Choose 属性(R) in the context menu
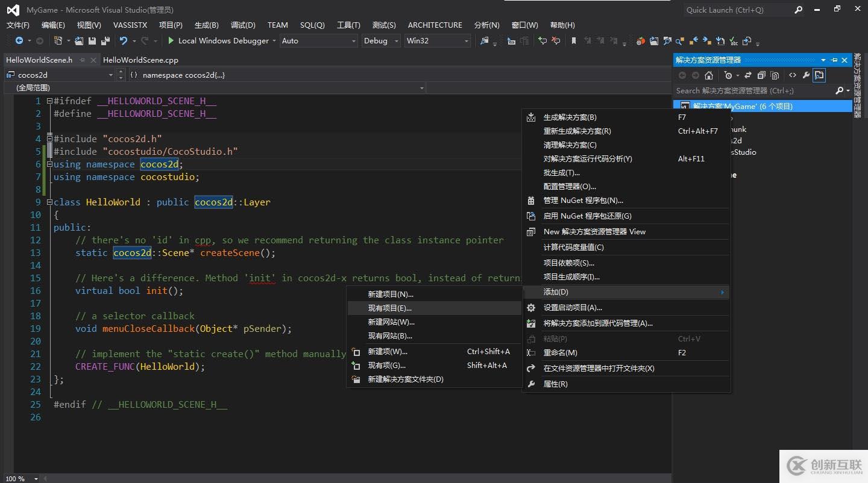The image size is (868, 483). coord(555,384)
